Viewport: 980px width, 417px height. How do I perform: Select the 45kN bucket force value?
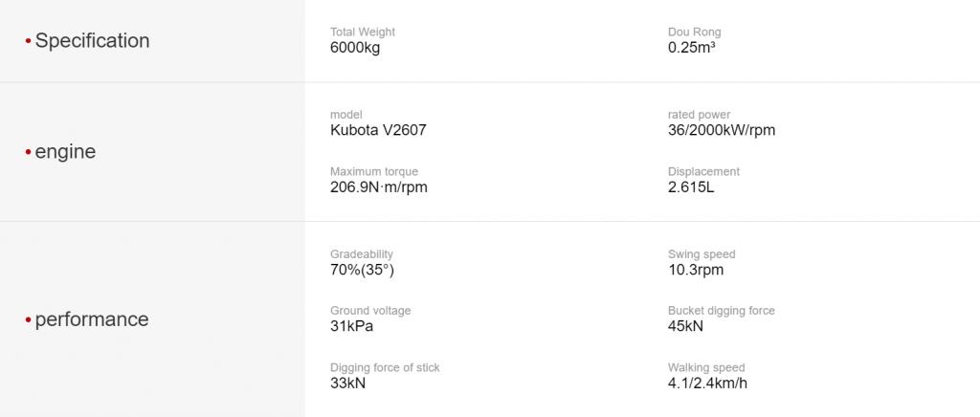point(685,326)
